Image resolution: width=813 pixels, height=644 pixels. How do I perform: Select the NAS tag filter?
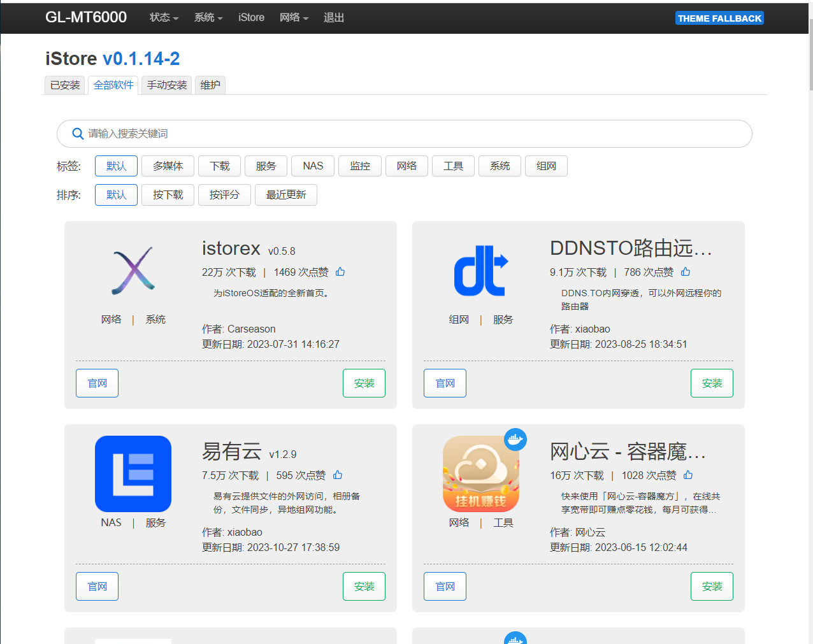pos(313,166)
